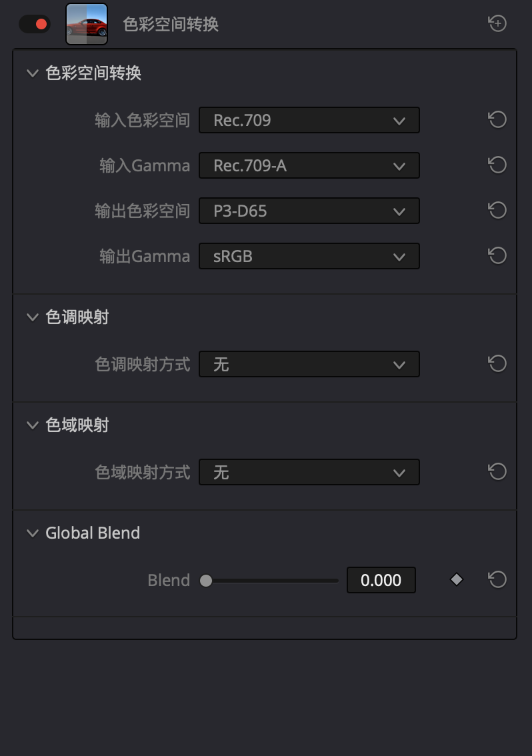Reset the 输入色彩空间 setting
Image resolution: width=532 pixels, height=756 pixels.
(497, 120)
